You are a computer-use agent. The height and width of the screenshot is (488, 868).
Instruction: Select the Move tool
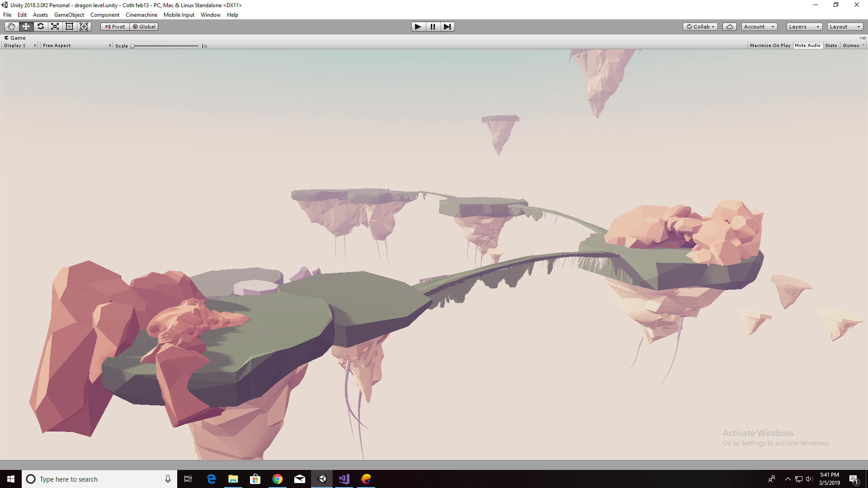pos(26,27)
